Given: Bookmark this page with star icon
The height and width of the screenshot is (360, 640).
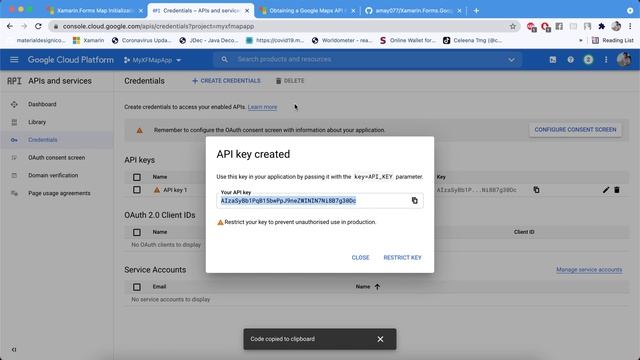Looking at the screenshot, I should [x=513, y=26].
